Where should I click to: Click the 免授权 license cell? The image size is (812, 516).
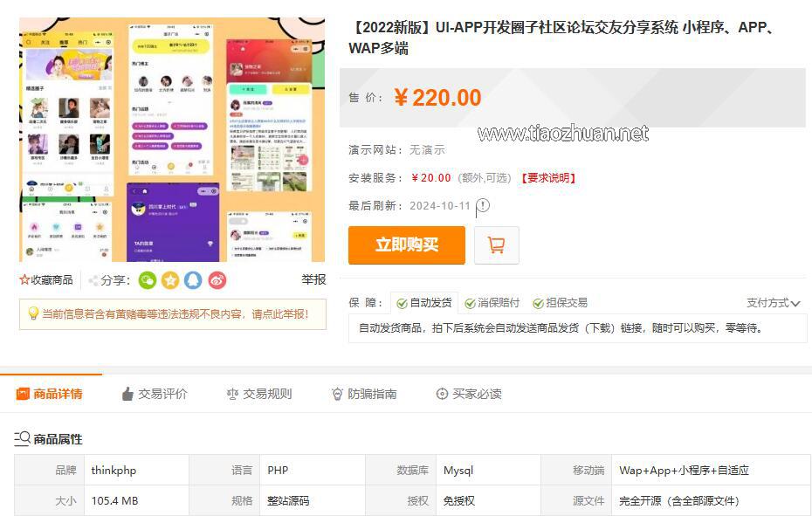[x=488, y=500]
